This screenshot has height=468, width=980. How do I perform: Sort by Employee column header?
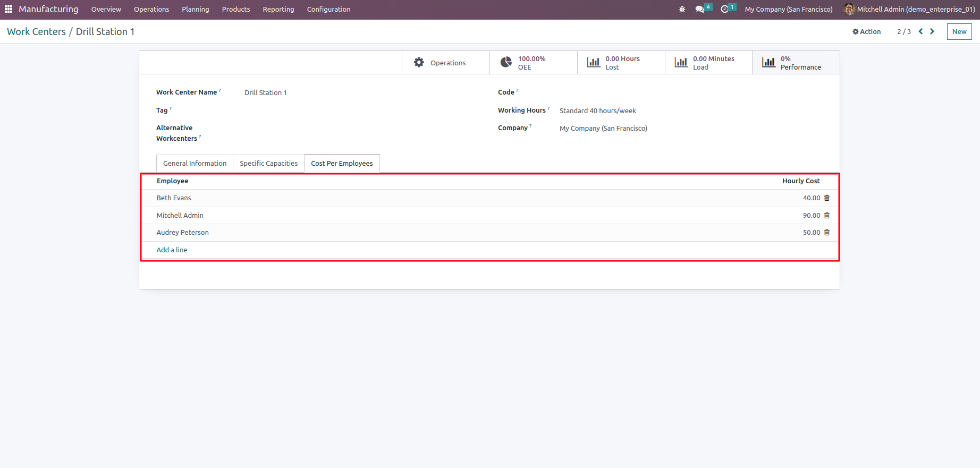[172, 181]
